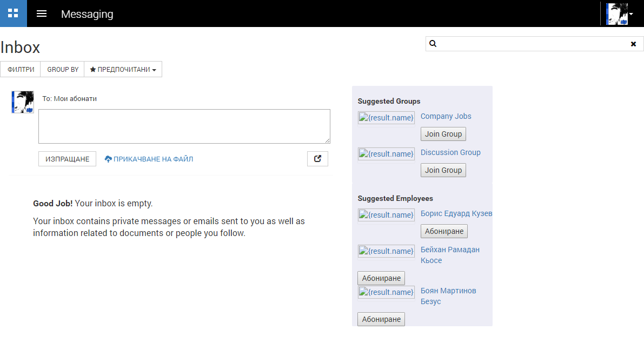Screen dimensions: 644x350
Task: Open the apps grid launcher icon
Action: coord(14,14)
